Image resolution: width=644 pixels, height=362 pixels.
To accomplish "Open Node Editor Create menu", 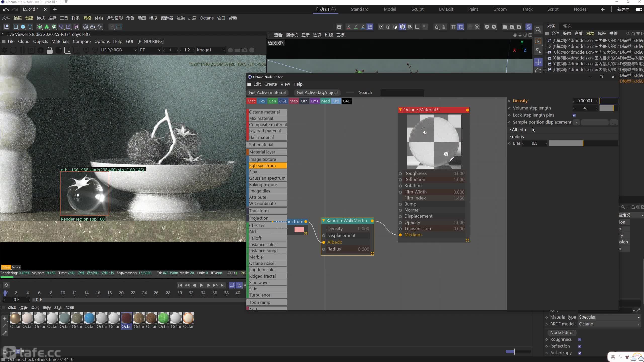I will click(x=270, y=84).
